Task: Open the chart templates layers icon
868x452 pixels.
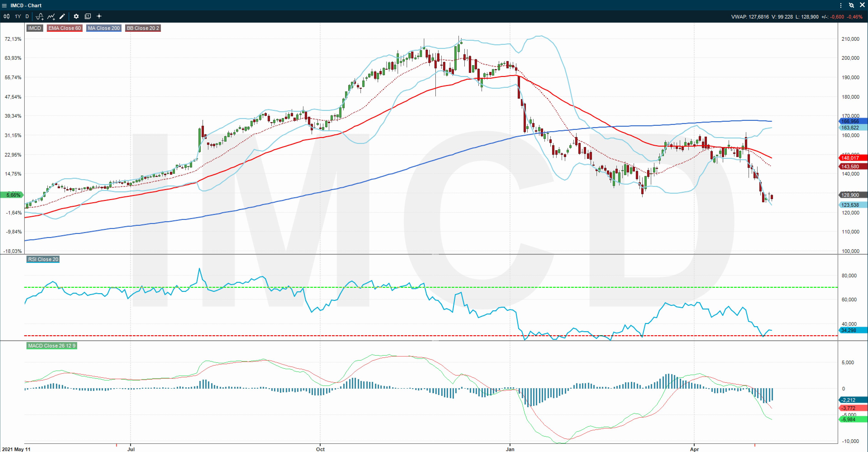Action: coord(88,16)
